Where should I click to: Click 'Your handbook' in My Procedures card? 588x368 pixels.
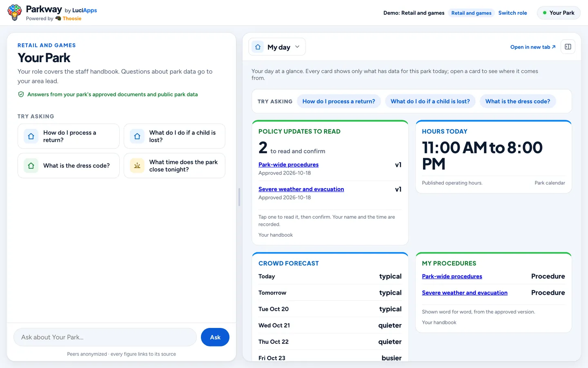point(439,323)
